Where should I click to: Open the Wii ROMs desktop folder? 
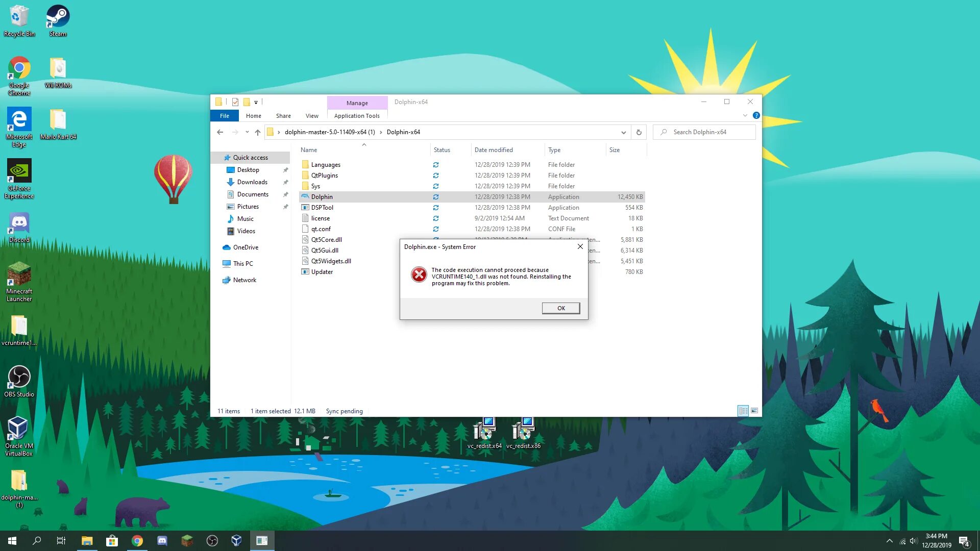58,72
